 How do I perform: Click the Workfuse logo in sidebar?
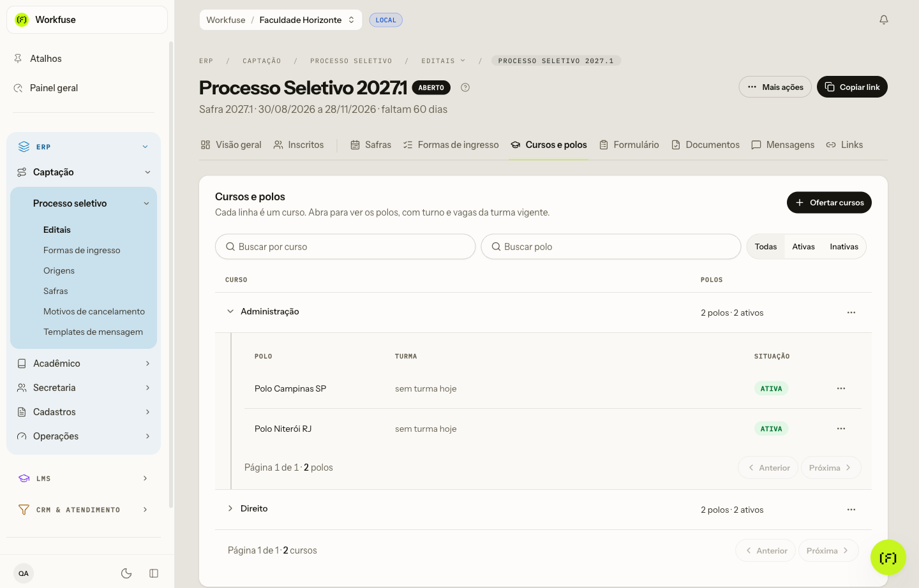22,20
